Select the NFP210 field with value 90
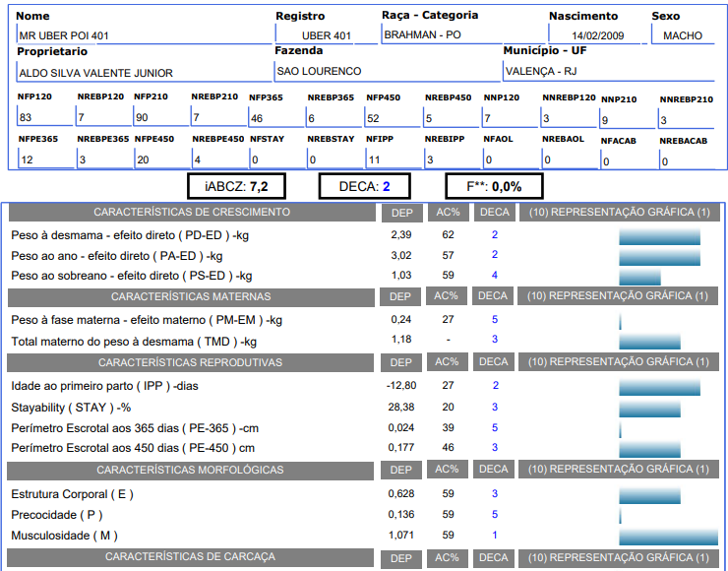 tap(160, 118)
